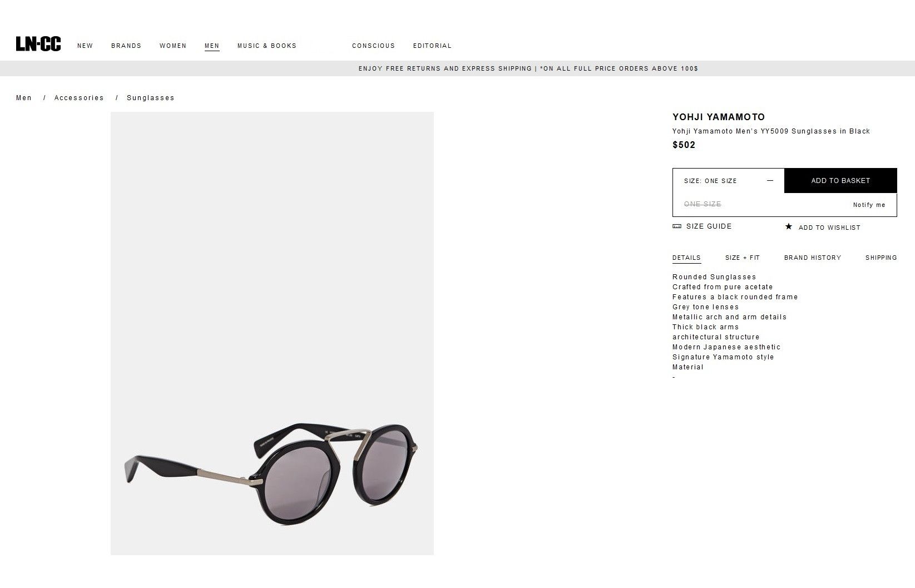
Task: Click the free returns shipping banner
Action: (457, 68)
